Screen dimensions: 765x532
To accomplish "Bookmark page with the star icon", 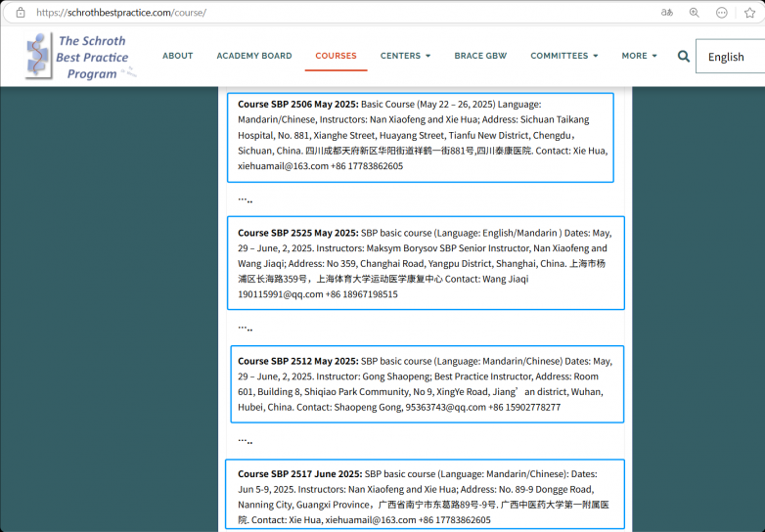I will coord(750,13).
